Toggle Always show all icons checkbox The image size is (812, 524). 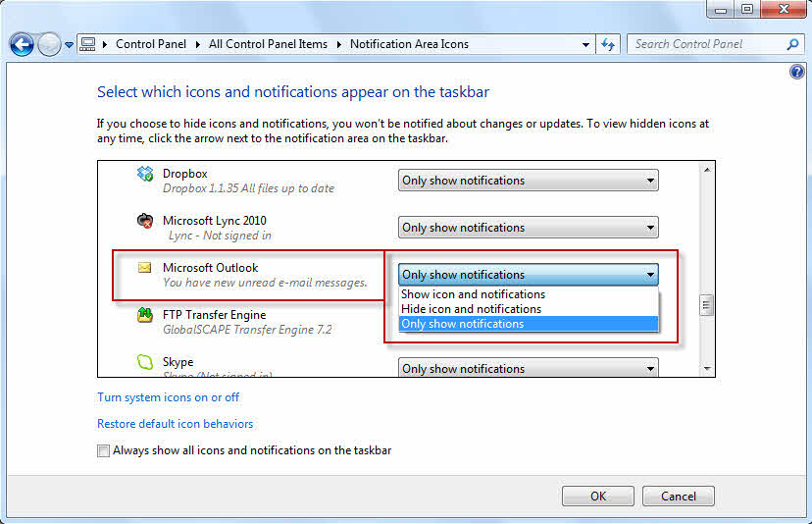(104, 450)
